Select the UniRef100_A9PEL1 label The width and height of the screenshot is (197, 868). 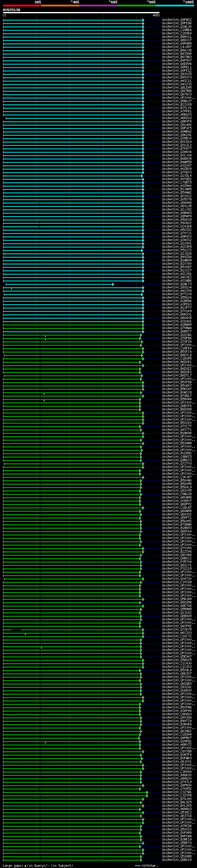point(177,67)
